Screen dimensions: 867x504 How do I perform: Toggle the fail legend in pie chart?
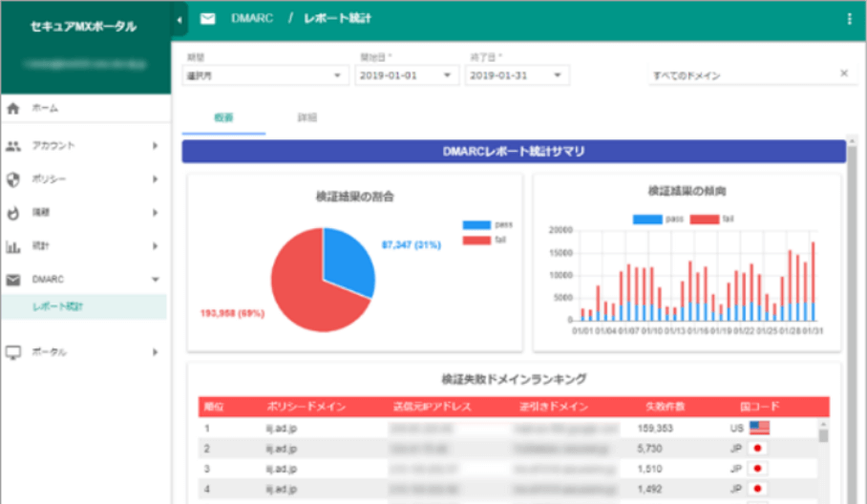476,240
